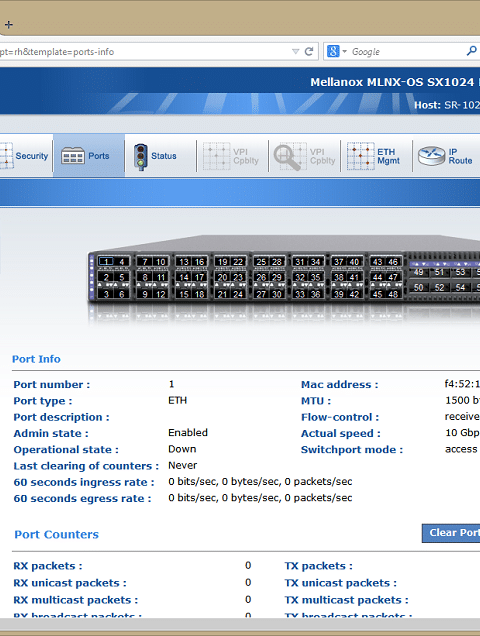Select port 2 on the switch image
Image resolution: width=480 pixels, height=636 pixels.
point(106,277)
